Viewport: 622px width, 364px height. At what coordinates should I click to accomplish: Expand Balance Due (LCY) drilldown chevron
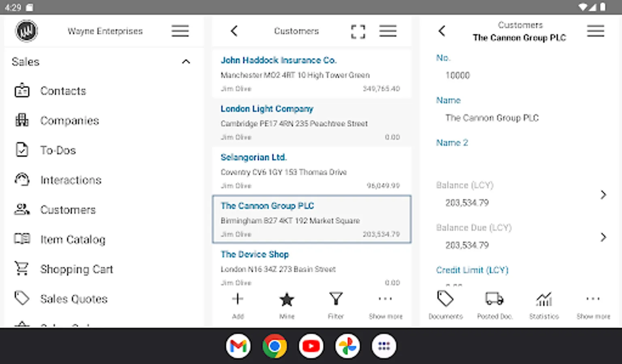[x=603, y=237]
